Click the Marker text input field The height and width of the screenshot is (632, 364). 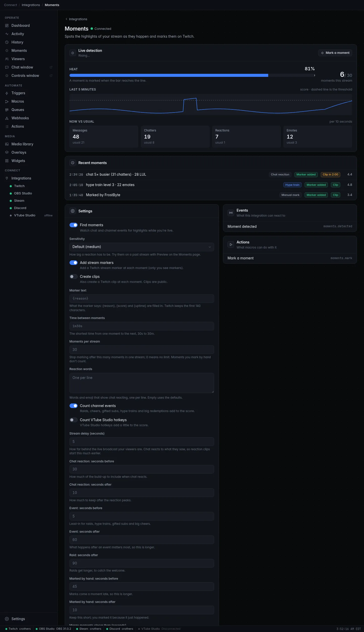[x=142, y=299]
